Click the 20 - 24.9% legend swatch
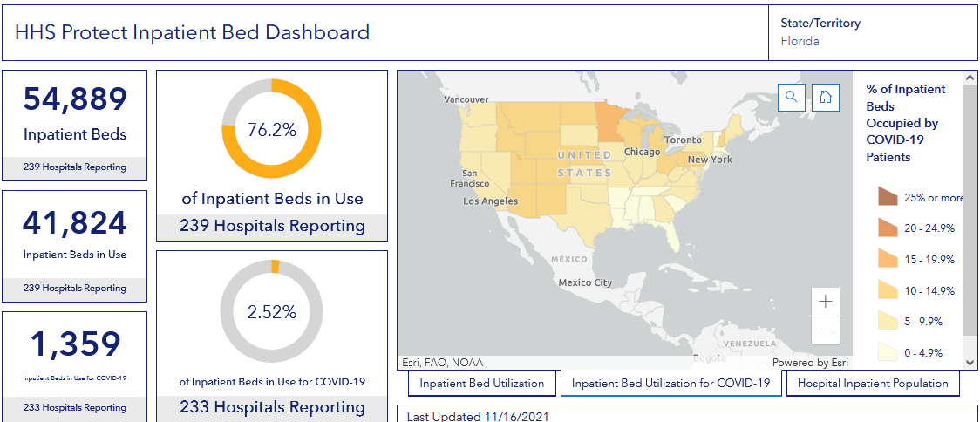Viewport: 980px width, 422px height. coord(888,228)
